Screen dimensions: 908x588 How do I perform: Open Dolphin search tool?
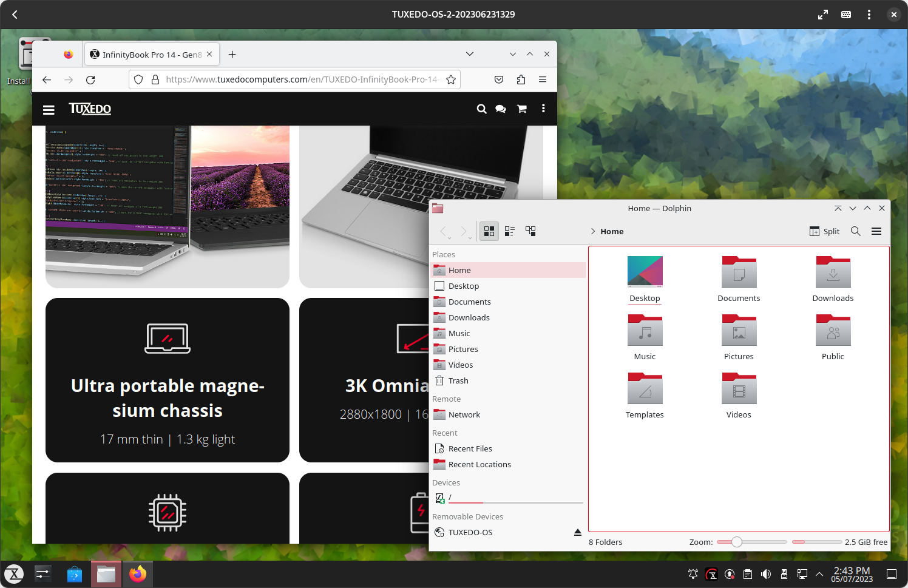[x=856, y=231]
